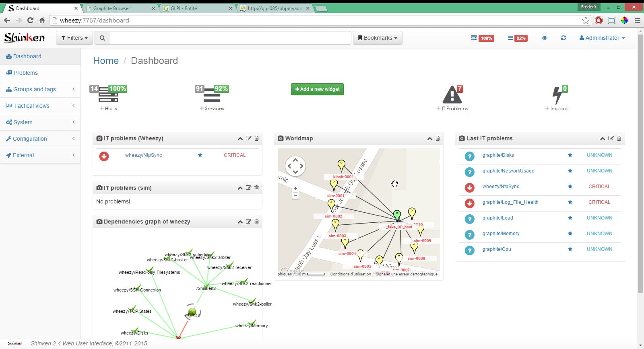Click the Home breadcrumb link
The image size is (644, 349).
(x=106, y=61)
